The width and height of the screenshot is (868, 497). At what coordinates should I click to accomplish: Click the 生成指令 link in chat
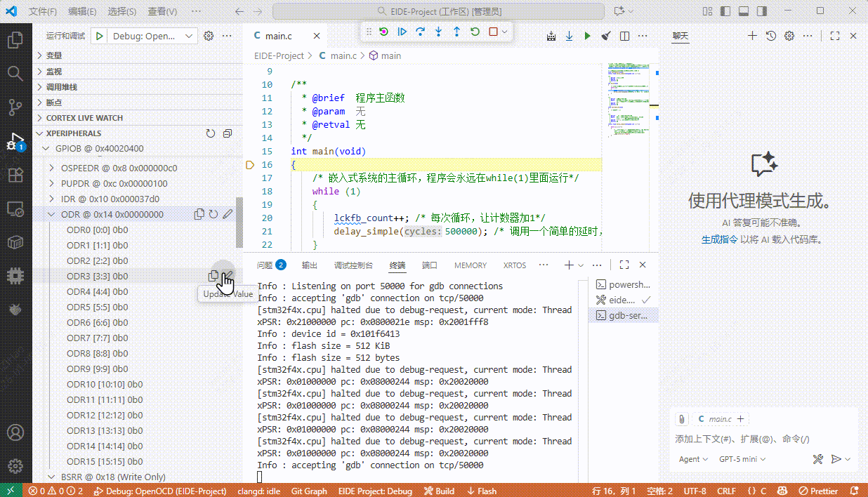click(719, 239)
